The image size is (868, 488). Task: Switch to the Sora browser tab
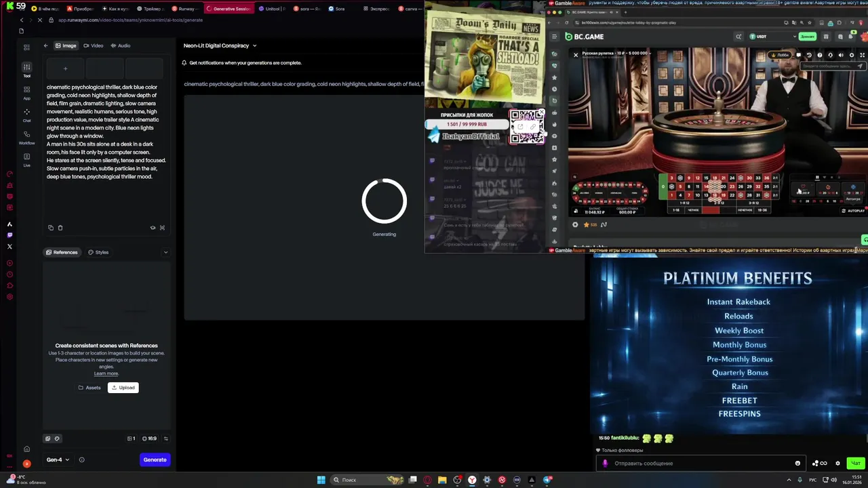click(340, 9)
